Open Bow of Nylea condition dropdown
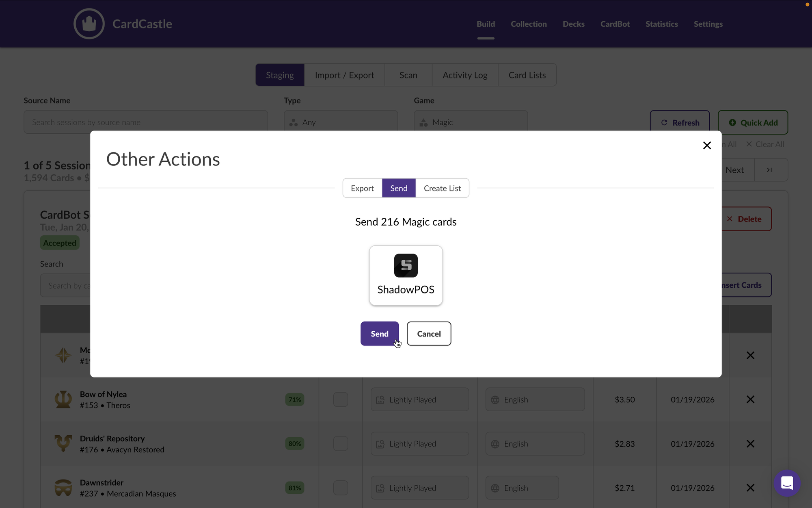 pos(419,399)
